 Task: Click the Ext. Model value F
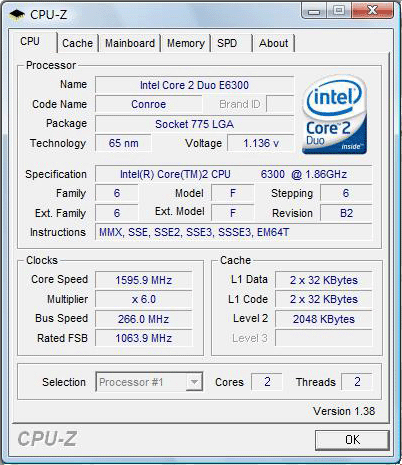point(233,212)
